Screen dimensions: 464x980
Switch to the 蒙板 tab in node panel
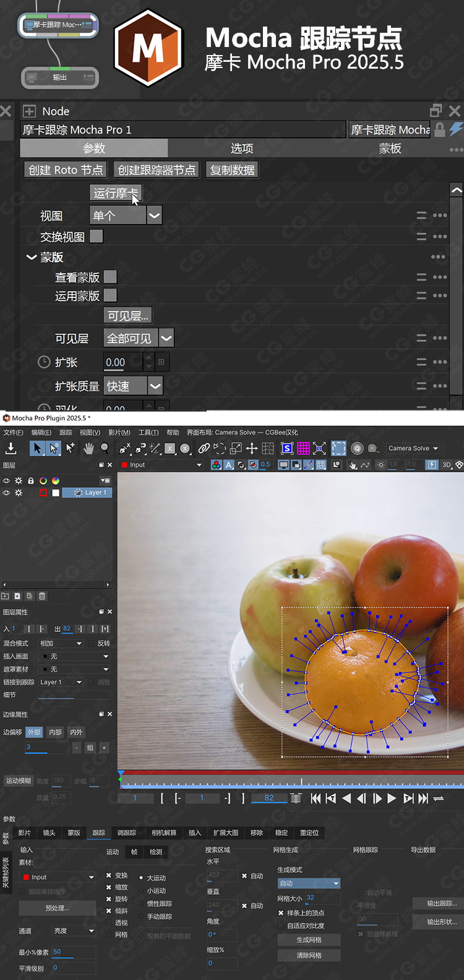pyautogui.click(x=390, y=148)
